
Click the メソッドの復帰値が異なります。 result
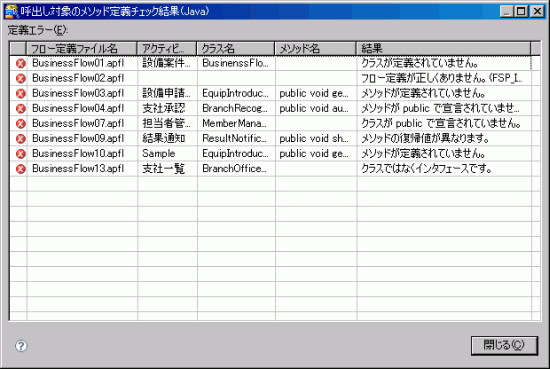(444, 139)
